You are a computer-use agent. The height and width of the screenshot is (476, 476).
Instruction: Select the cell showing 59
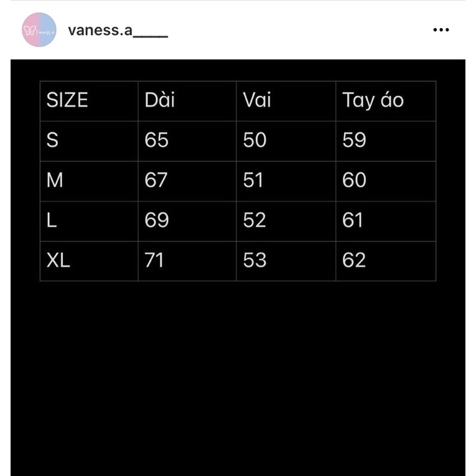point(386,141)
